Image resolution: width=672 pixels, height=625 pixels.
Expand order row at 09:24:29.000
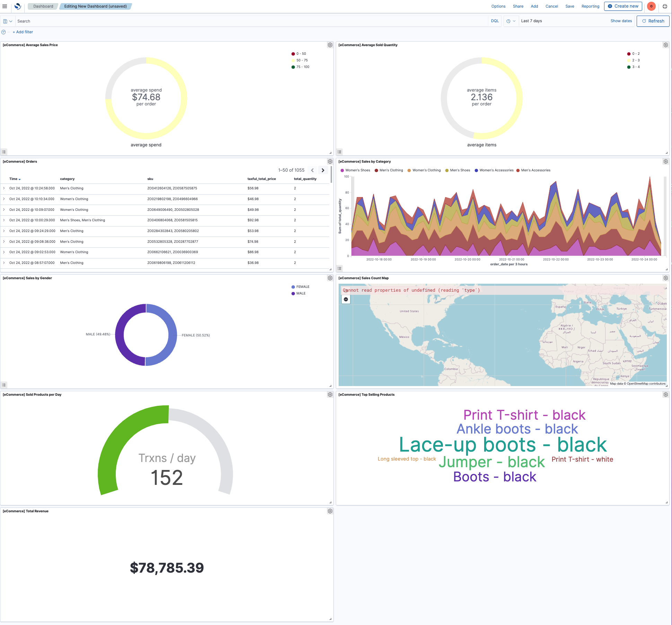point(4,231)
